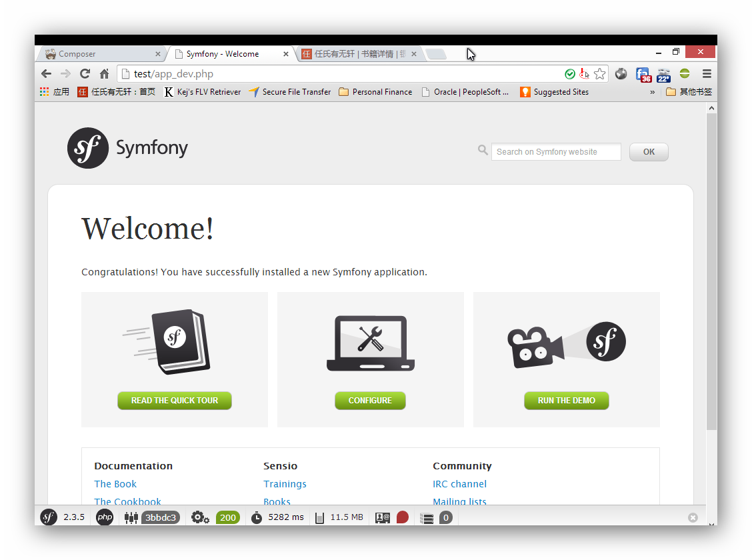Image resolution: width=752 pixels, height=560 pixels.
Task: Click the laptop with tools illustration
Action: (370, 343)
